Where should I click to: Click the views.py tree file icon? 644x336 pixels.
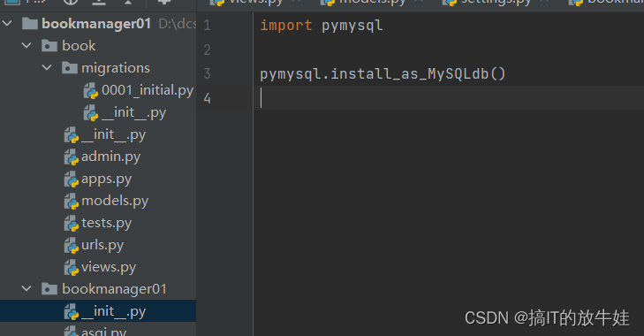[x=71, y=268]
